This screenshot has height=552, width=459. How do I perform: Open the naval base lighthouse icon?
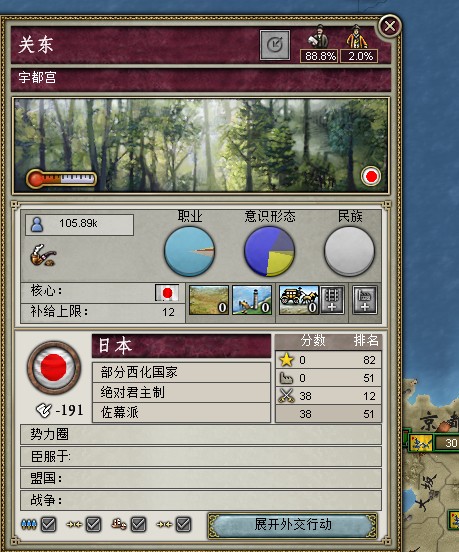[252, 300]
